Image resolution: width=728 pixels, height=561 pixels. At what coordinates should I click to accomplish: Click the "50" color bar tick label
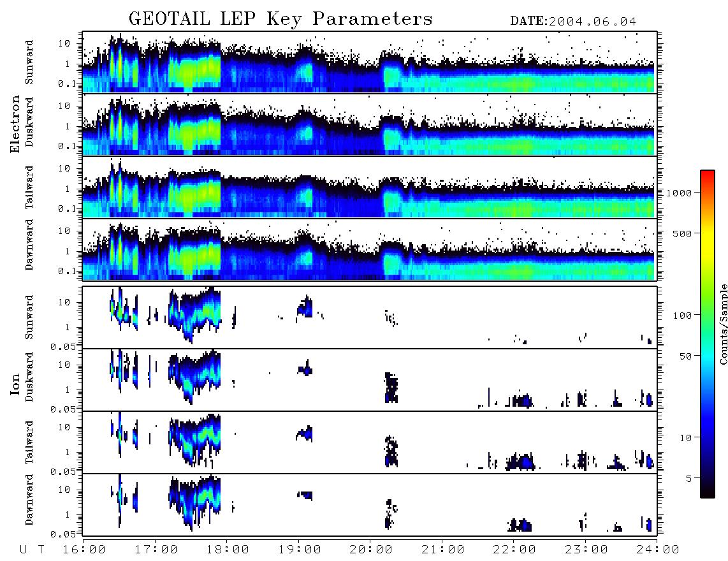click(685, 356)
